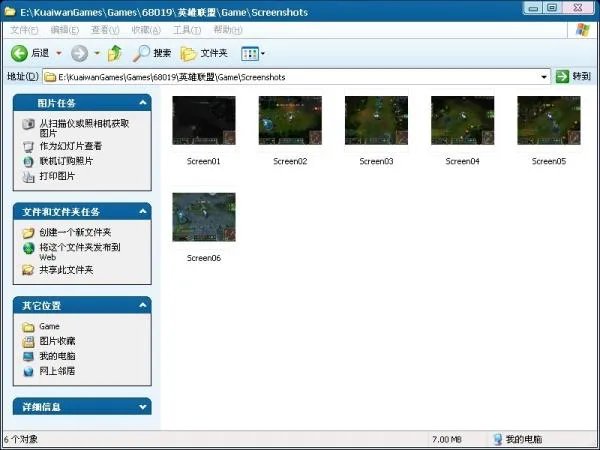Collapse the 文件和文件夹任务 panel
600x450 pixels.
(x=143, y=211)
